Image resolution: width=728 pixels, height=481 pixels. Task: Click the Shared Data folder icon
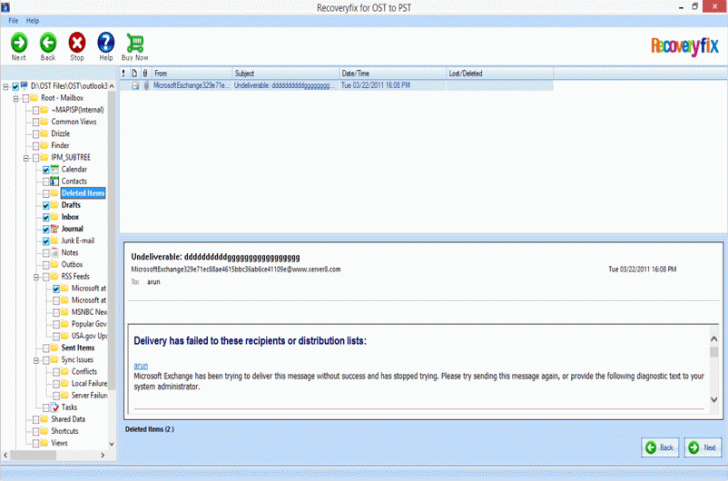(45, 419)
